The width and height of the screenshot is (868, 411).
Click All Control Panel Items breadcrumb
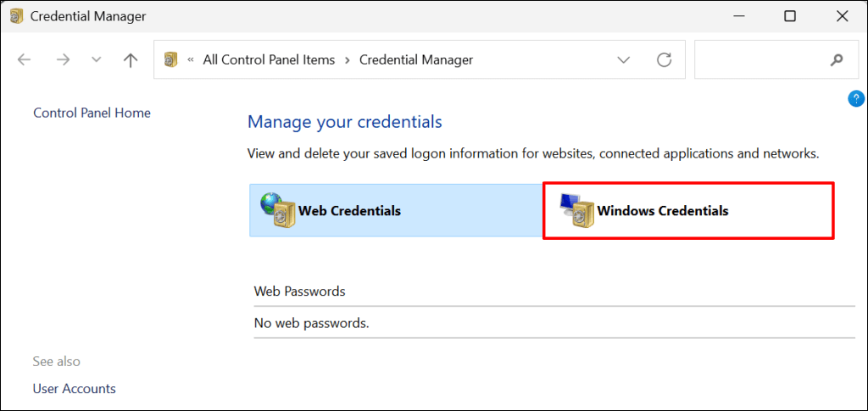[269, 60]
